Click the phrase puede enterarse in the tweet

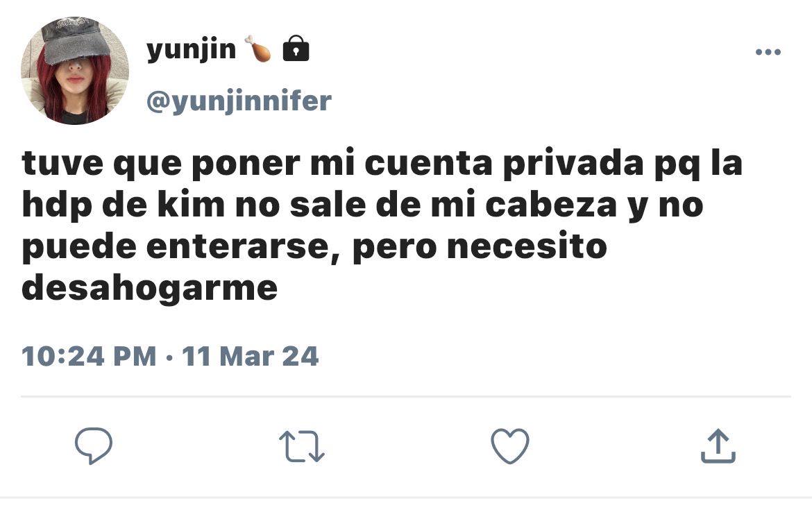[x=176, y=247]
